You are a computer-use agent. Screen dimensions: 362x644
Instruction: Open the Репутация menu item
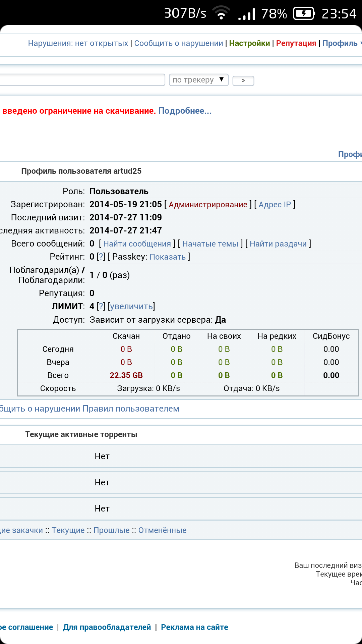tap(296, 43)
